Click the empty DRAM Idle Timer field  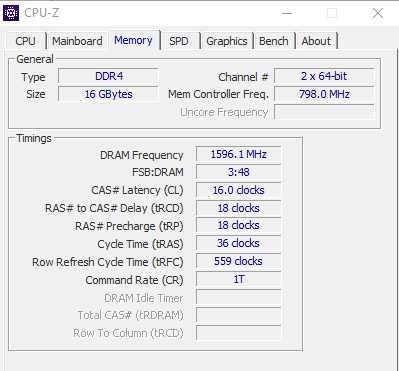(x=238, y=297)
